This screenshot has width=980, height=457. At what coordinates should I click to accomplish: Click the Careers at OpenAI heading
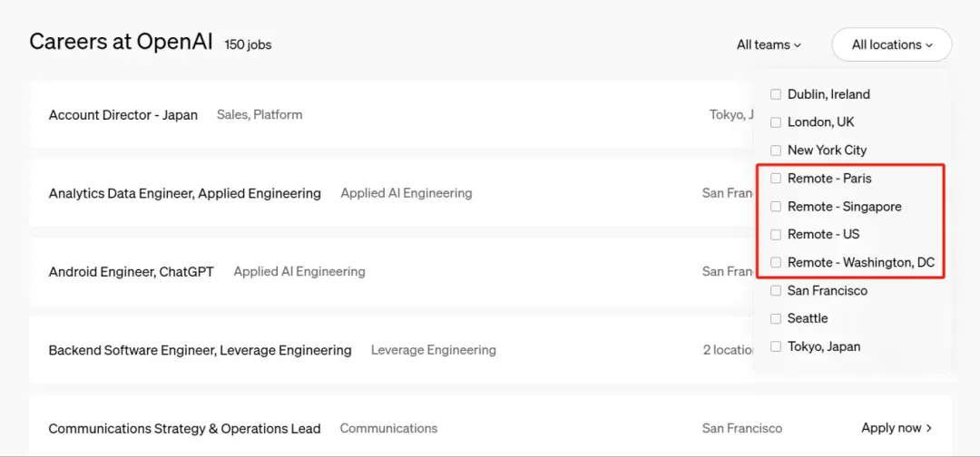(x=122, y=42)
